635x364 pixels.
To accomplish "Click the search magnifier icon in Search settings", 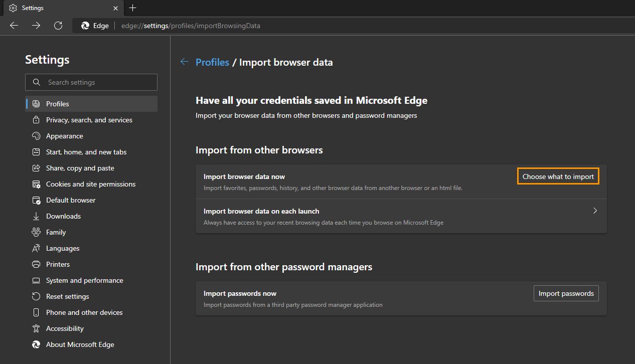I will tap(37, 82).
